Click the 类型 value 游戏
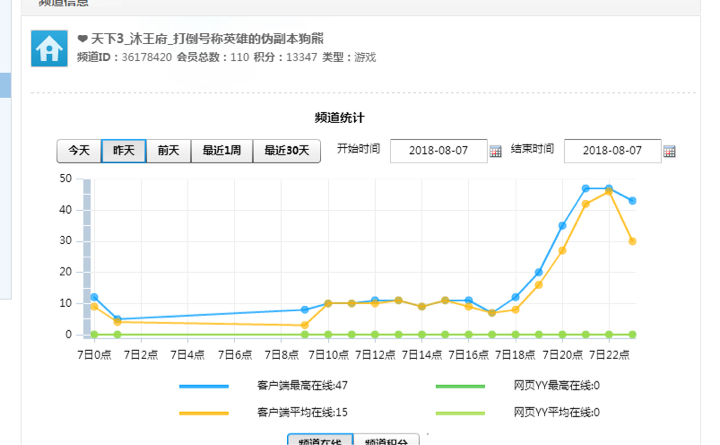This screenshot has width=720, height=445. pos(365,57)
